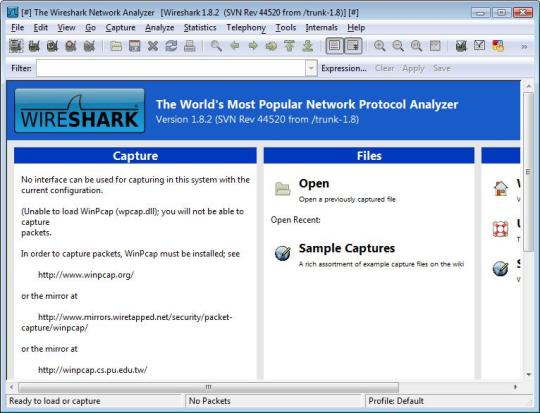Click the Save filter button
The width and height of the screenshot is (540, 413).
pos(442,68)
